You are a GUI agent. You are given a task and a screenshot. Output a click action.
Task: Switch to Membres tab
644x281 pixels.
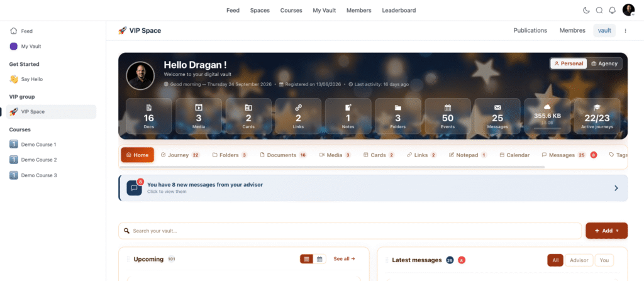tap(572, 30)
